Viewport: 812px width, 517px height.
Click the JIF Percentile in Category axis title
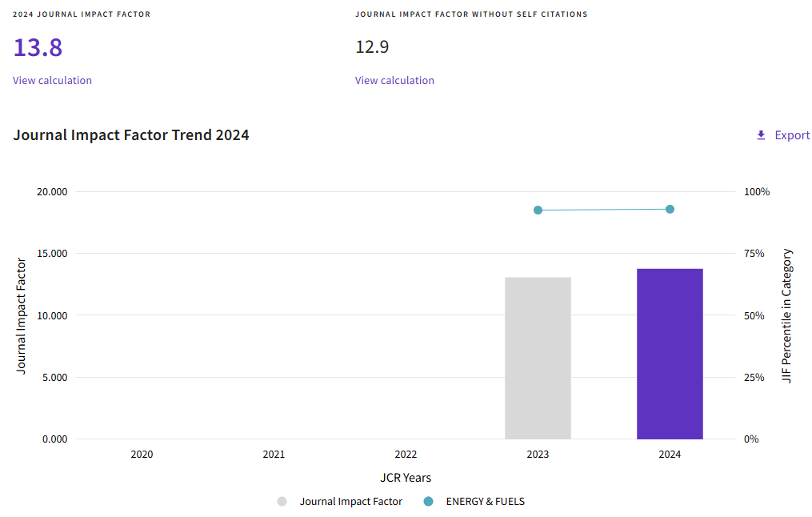click(x=787, y=315)
